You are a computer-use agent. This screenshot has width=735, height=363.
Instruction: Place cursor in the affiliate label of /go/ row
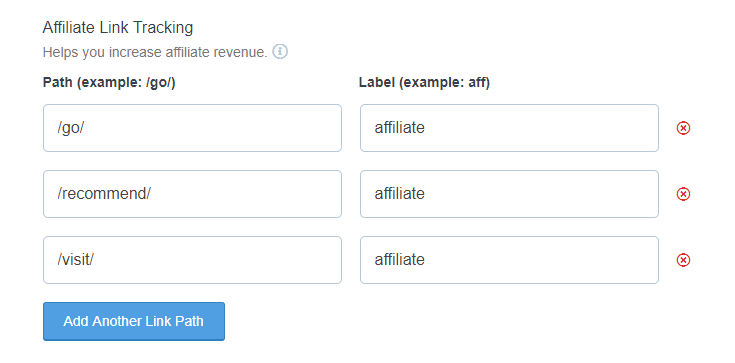tap(509, 128)
